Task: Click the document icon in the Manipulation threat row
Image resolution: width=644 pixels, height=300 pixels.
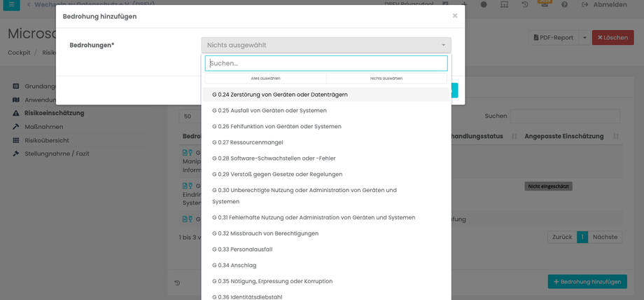Action: pyautogui.click(x=185, y=153)
